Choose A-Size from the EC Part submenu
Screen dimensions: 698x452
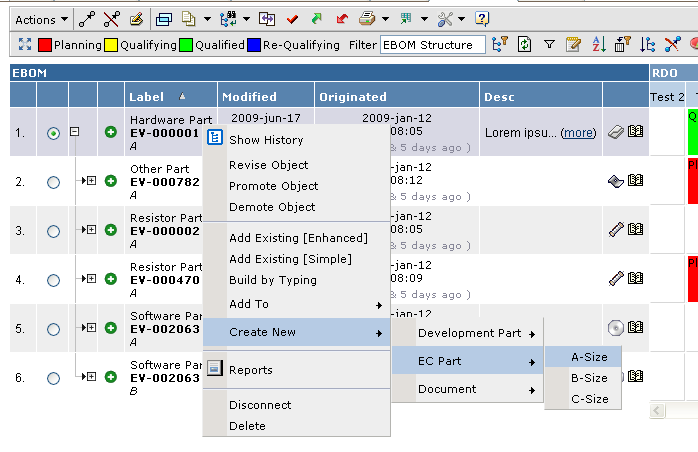pos(589,357)
